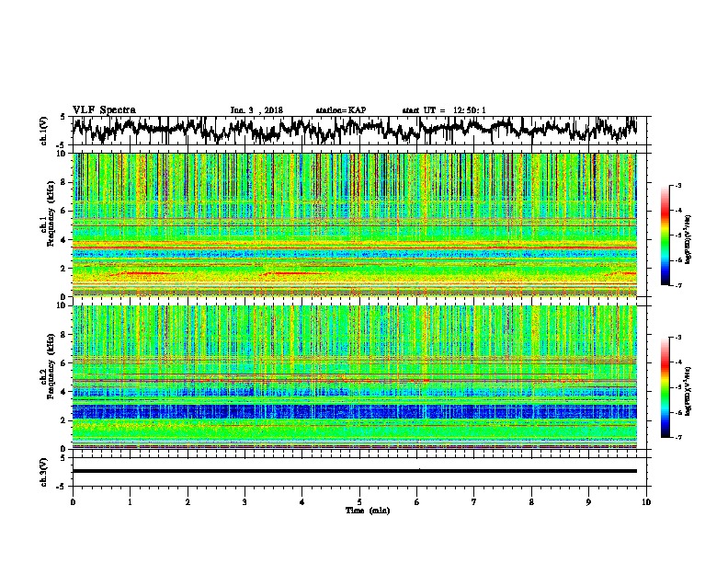Click the "10" tick label on the time axis
This screenshot has width=728, height=563.
click(x=646, y=502)
